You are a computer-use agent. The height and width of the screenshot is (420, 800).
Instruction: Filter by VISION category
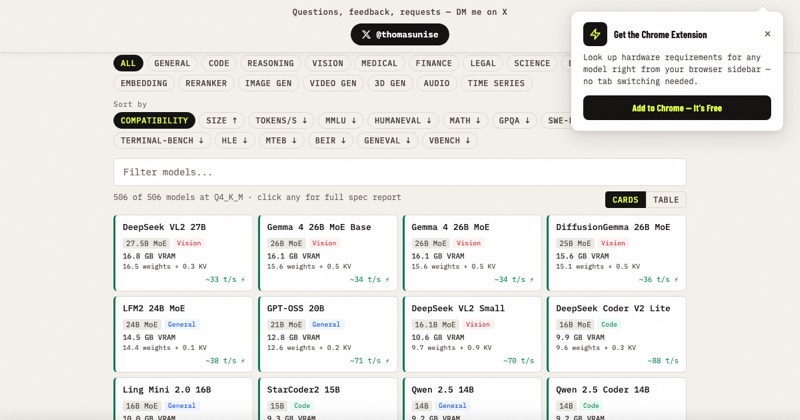point(328,63)
